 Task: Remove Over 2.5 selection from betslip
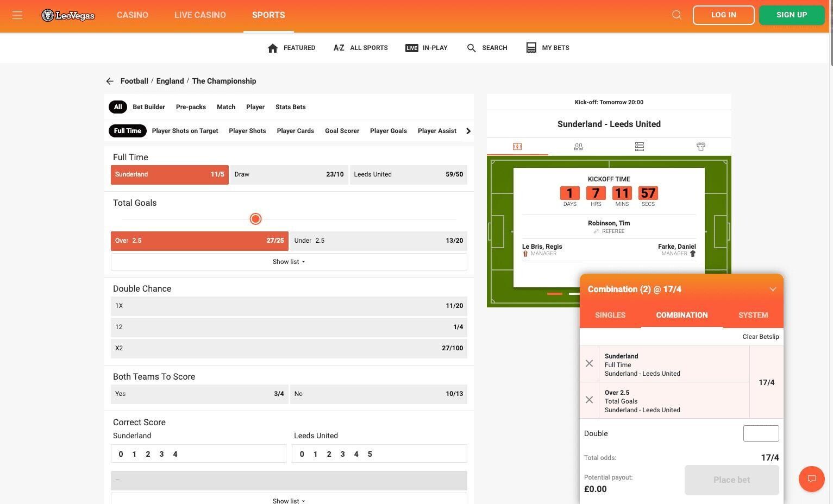point(589,400)
